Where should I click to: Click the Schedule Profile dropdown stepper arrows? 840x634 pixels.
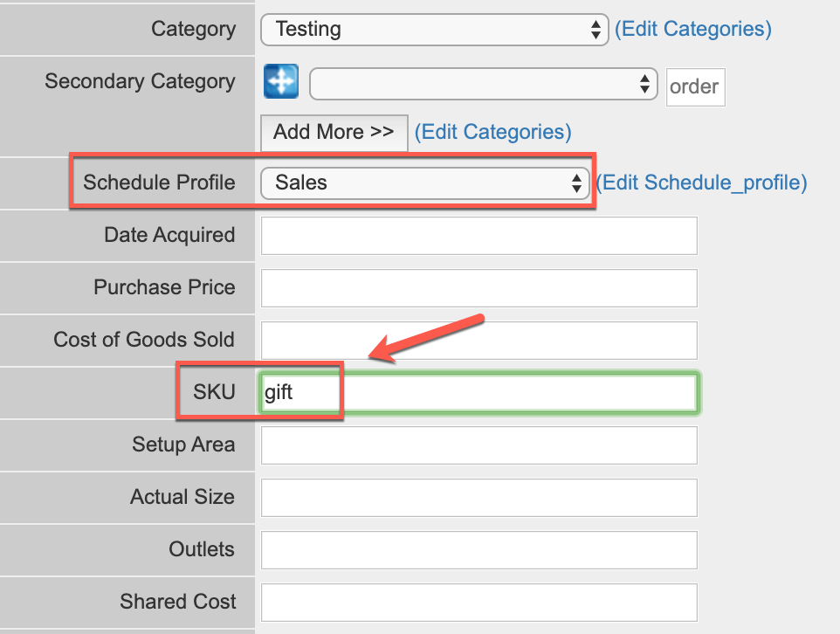click(576, 183)
